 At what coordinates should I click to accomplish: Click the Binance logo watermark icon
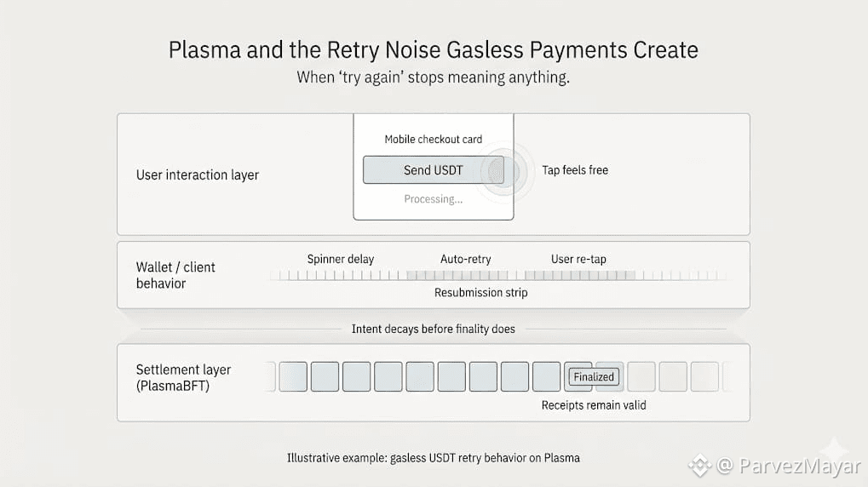[700, 465]
